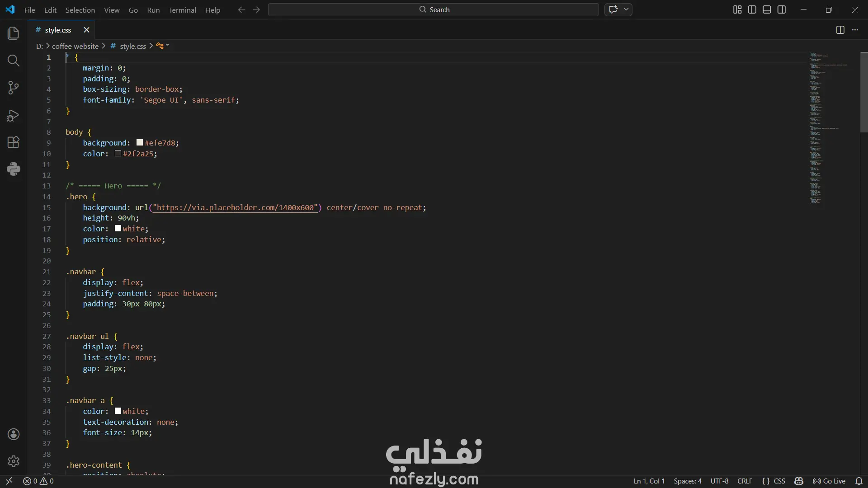868x488 pixels.
Task: Toggle the bottom panel layout button
Action: coord(767,9)
